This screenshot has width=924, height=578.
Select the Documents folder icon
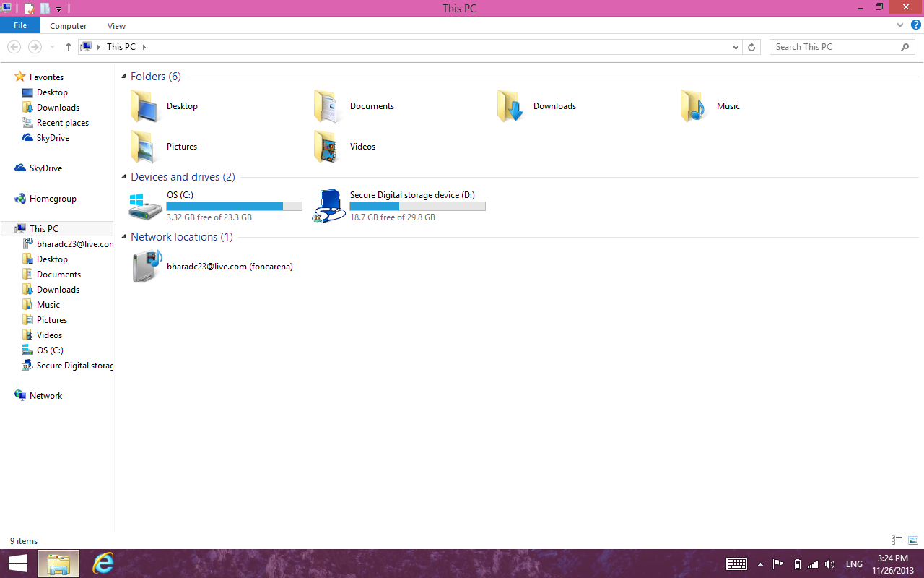[x=328, y=106]
